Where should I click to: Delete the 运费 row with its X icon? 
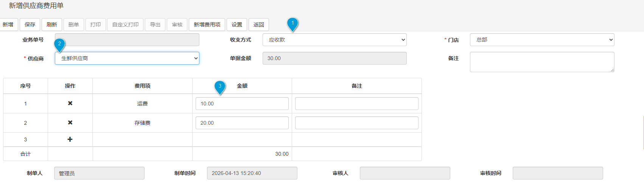click(70, 103)
